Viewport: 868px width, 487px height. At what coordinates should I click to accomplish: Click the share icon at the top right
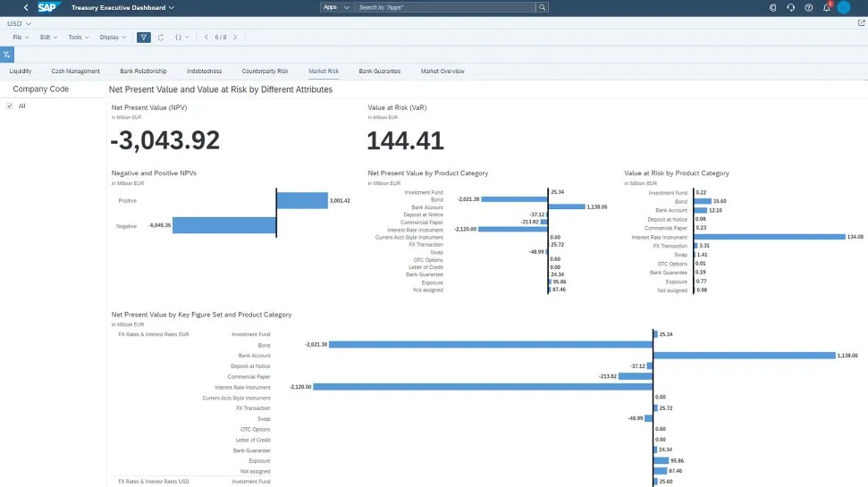point(861,23)
